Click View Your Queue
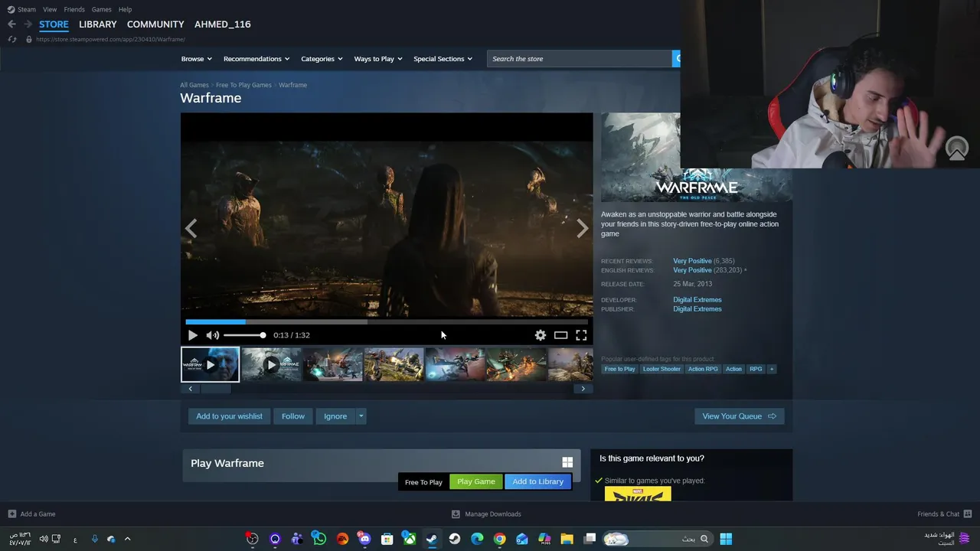 pyautogui.click(x=739, y=416)
